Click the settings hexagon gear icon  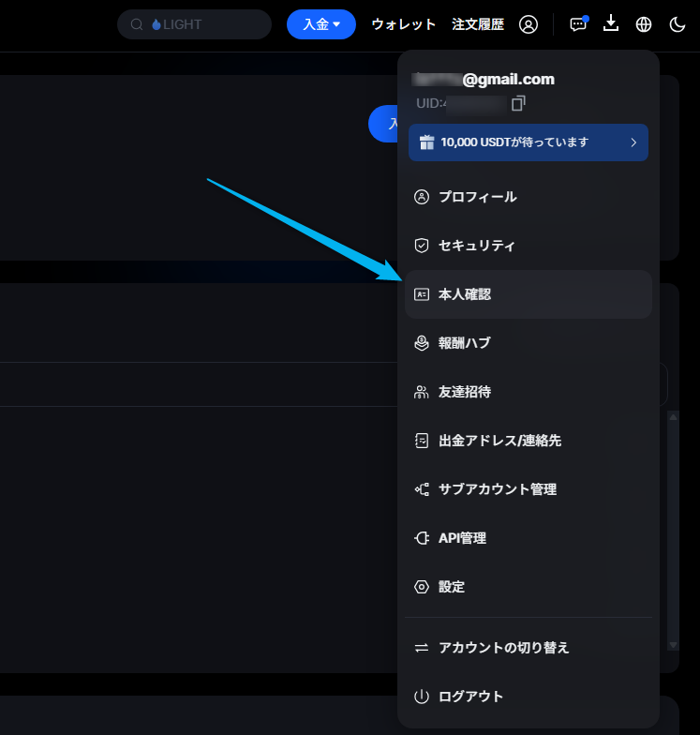click(x=422, y=587)
